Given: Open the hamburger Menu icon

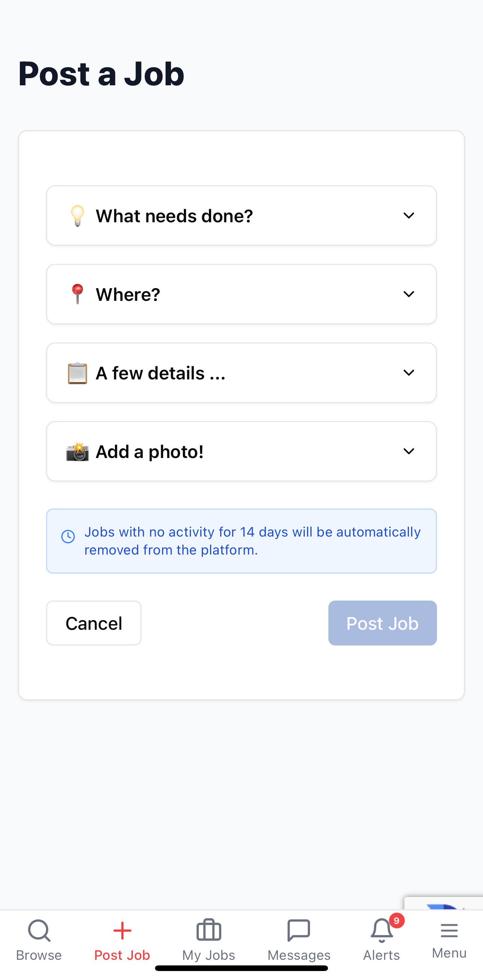Looking at the screenshot, I should tap(449, 931).
